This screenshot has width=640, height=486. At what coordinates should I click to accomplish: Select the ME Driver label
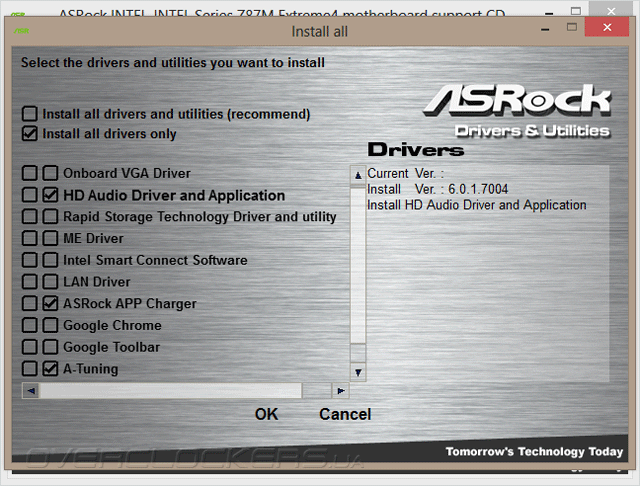tap(93, 238)
